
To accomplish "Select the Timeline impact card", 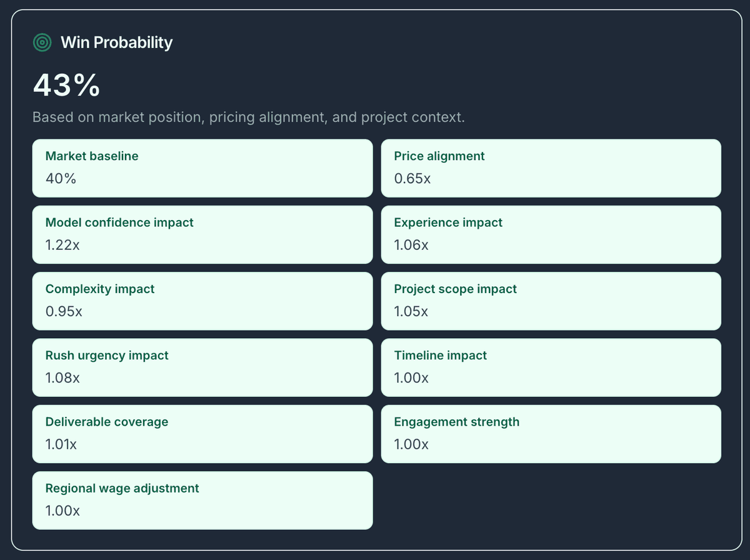I will click(551, 367).
